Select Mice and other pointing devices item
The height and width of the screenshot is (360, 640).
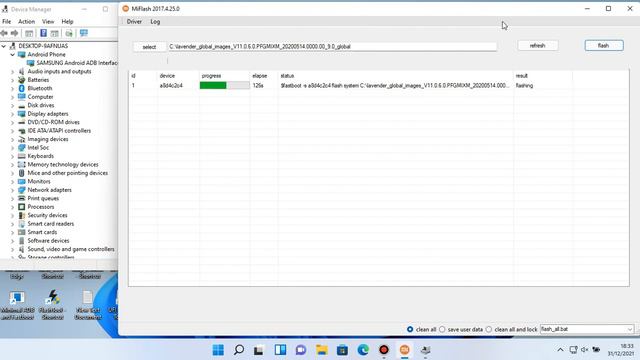68,173
